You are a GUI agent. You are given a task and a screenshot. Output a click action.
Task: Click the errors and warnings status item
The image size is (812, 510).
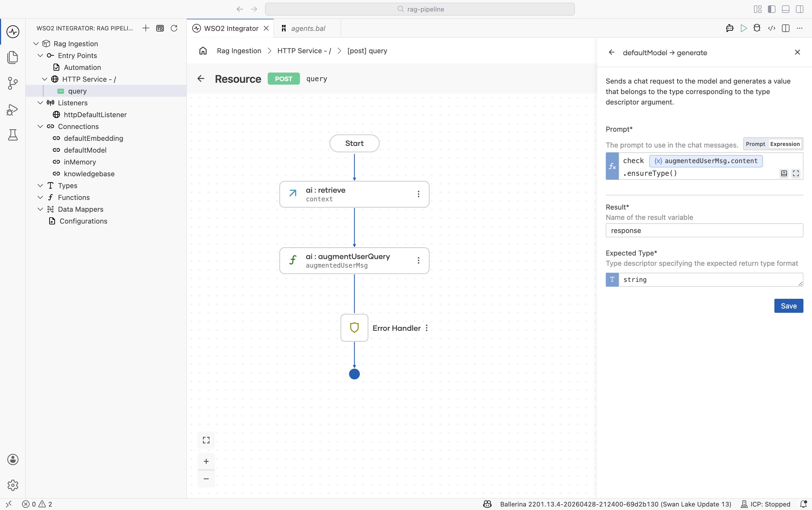coord(37,504)
